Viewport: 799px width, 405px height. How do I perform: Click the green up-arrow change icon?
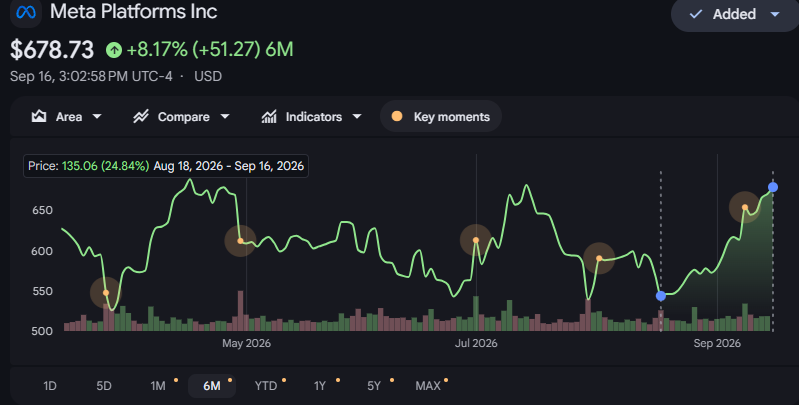click(114, 50)
